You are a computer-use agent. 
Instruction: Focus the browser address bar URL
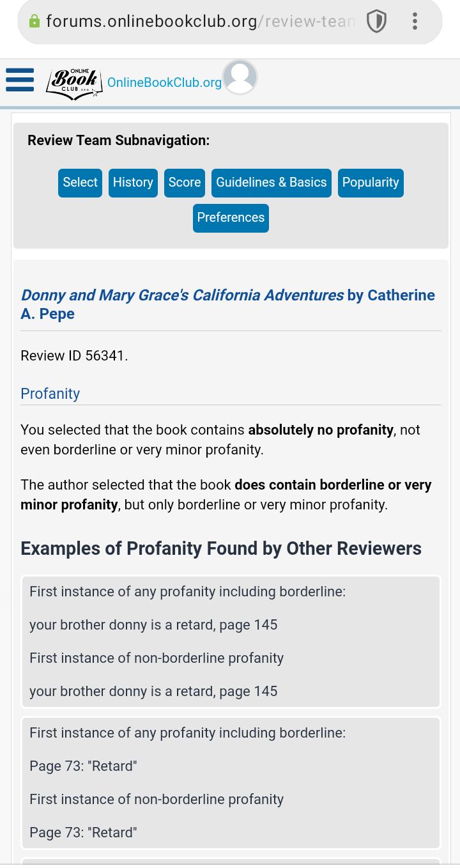(200, 22)
